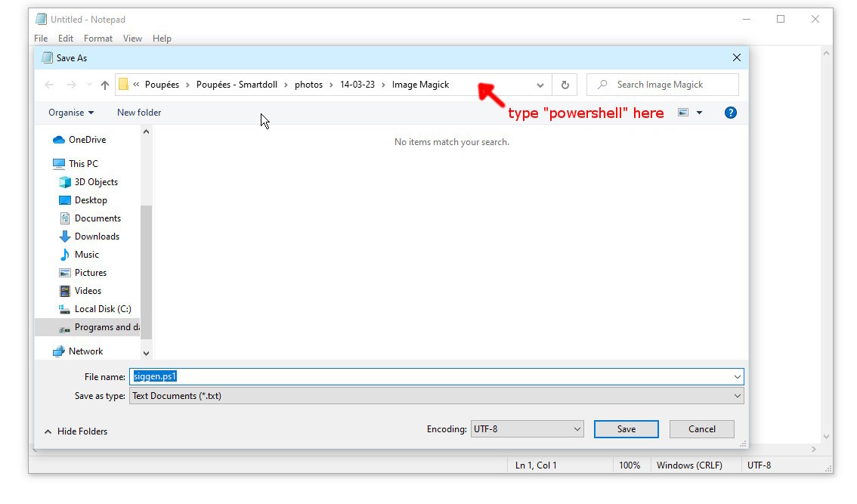
Task: Open the View menu in Notepad
Action: pos(132,39)
